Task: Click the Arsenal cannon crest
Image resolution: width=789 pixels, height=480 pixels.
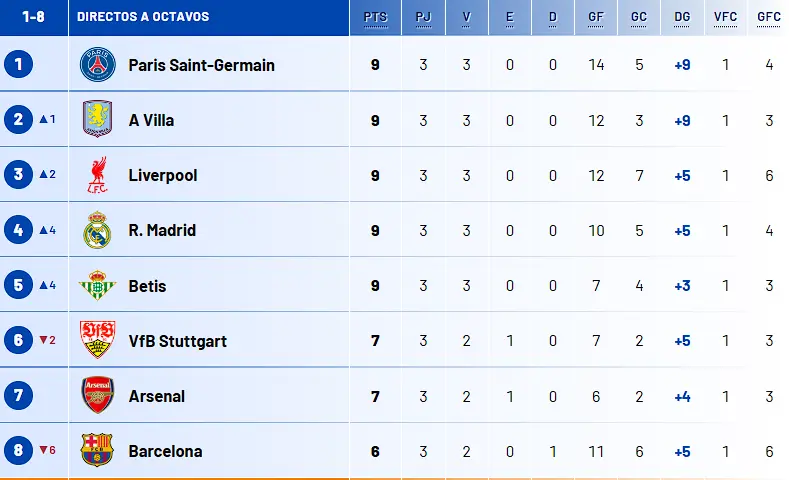Action: pos(98,395)
